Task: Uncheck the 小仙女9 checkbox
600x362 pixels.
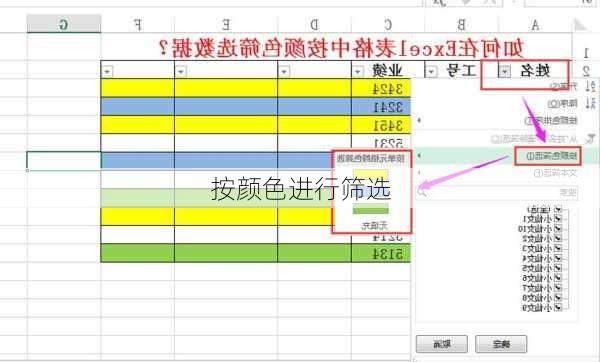Action: point(558,307)
